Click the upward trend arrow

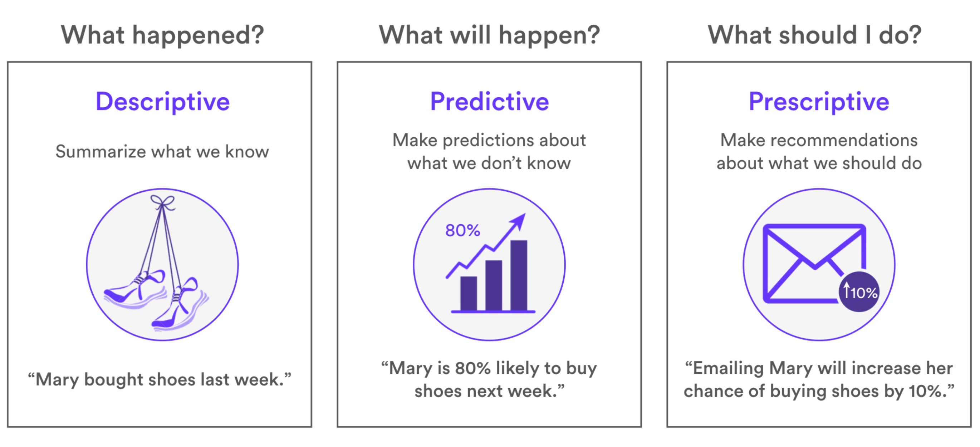(486, 246)
